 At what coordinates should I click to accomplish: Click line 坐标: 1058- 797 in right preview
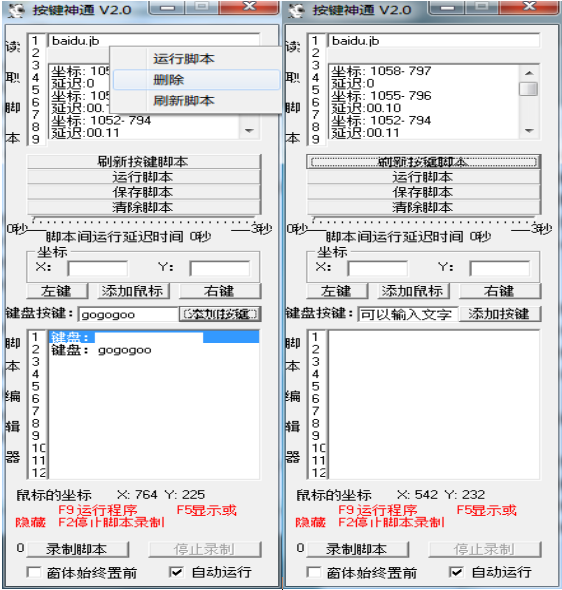[381, 71]
